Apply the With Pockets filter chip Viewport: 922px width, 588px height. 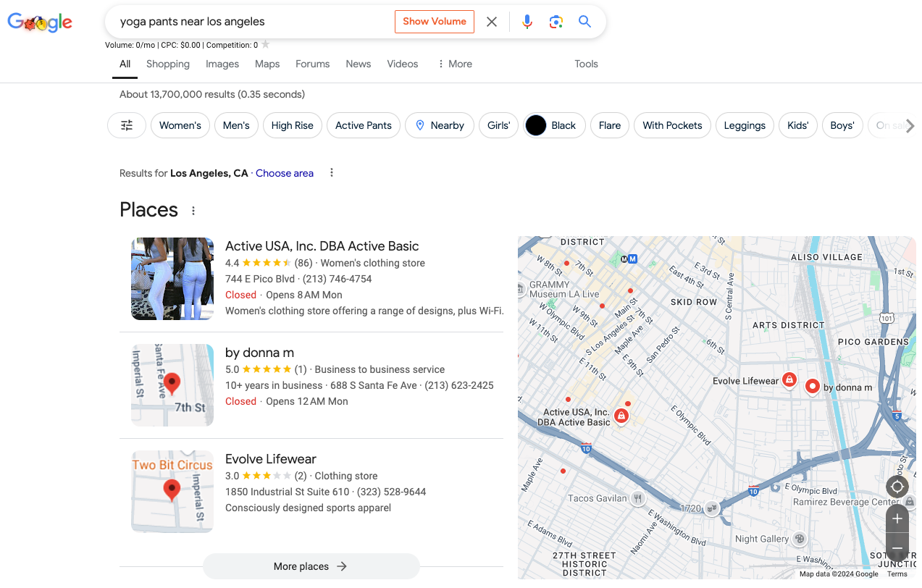(673, 125)
